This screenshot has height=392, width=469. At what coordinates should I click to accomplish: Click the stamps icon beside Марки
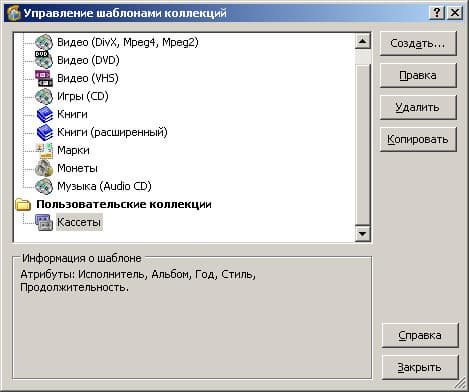tap(44, 150)
